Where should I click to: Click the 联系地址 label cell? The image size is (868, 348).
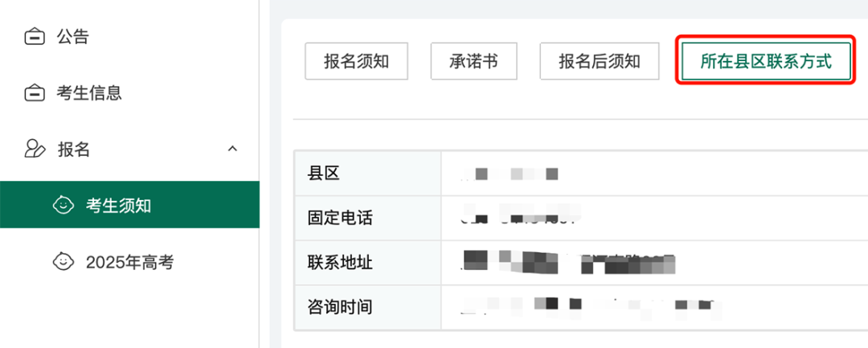[340, 262]
